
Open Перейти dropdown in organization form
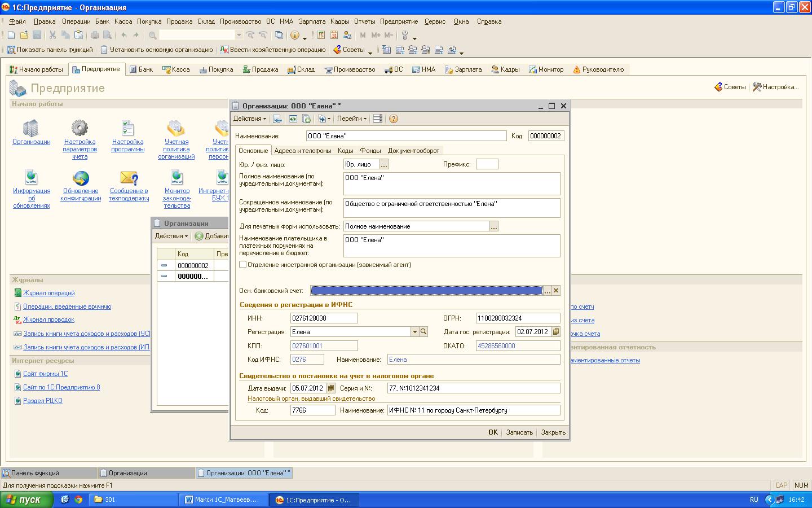coord(352,119)
